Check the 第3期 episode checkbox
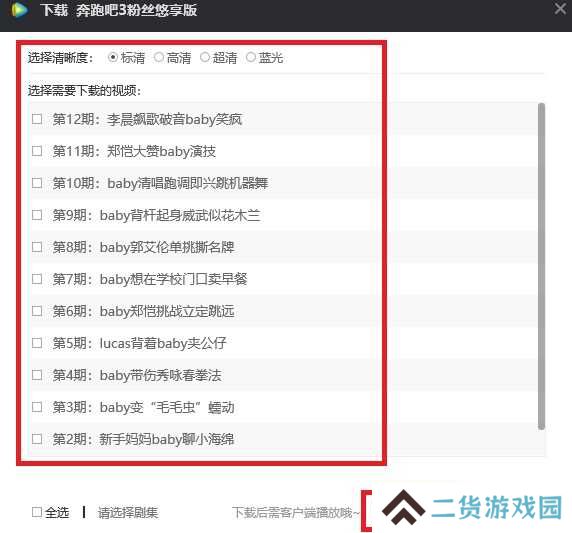 click(37, 407)
